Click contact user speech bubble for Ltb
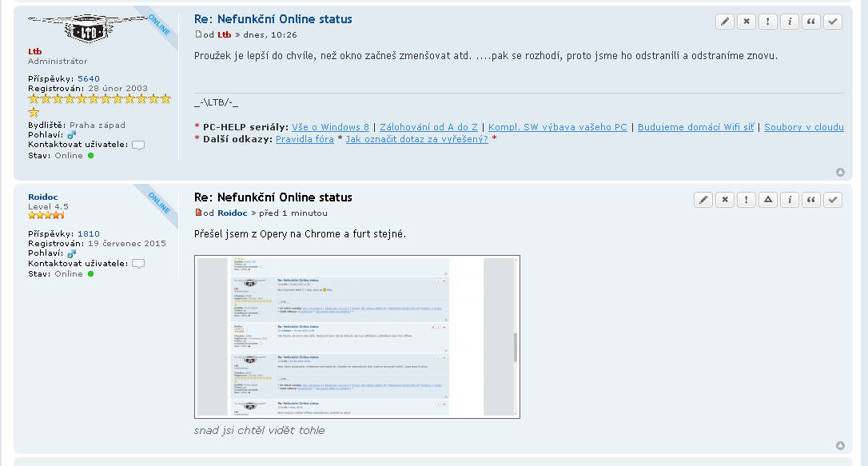The image size is (868, 466). tap(138, 145)
